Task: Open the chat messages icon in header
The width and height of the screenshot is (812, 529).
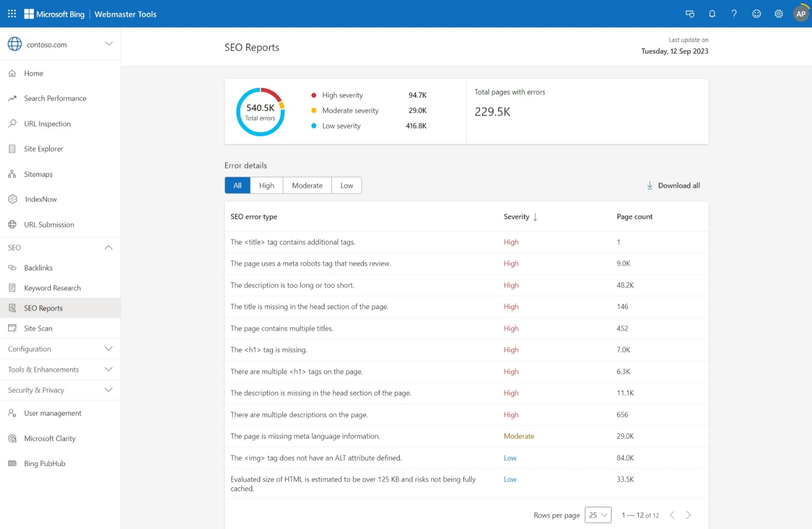Action: tap(690, 14)
